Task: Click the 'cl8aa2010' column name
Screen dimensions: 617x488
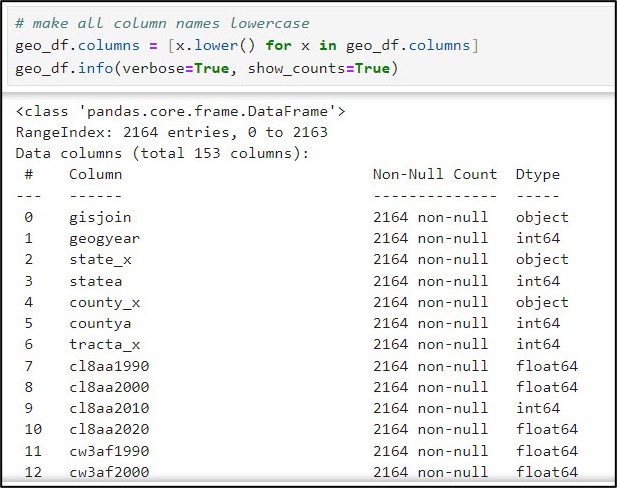Action: click(x=109, y=408)
